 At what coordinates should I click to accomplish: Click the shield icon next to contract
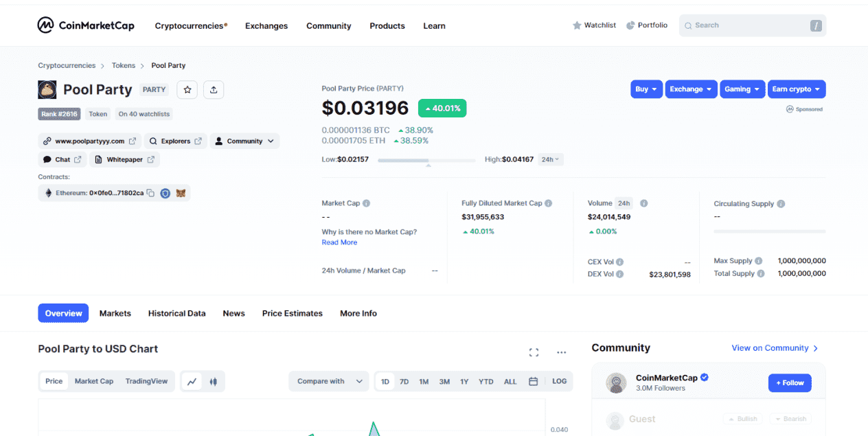165,193
